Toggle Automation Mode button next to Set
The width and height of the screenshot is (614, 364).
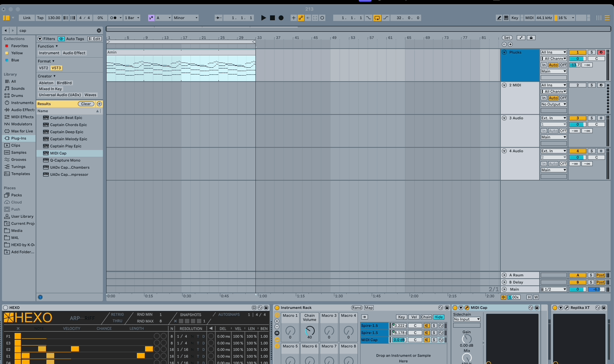pyautogui.click(x=521, y=38)
